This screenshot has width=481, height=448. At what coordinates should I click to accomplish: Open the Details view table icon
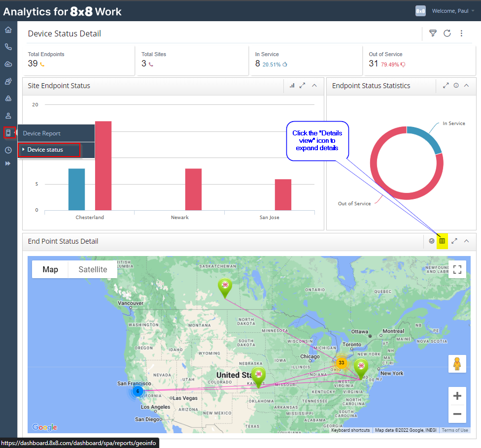coord(442,241)
